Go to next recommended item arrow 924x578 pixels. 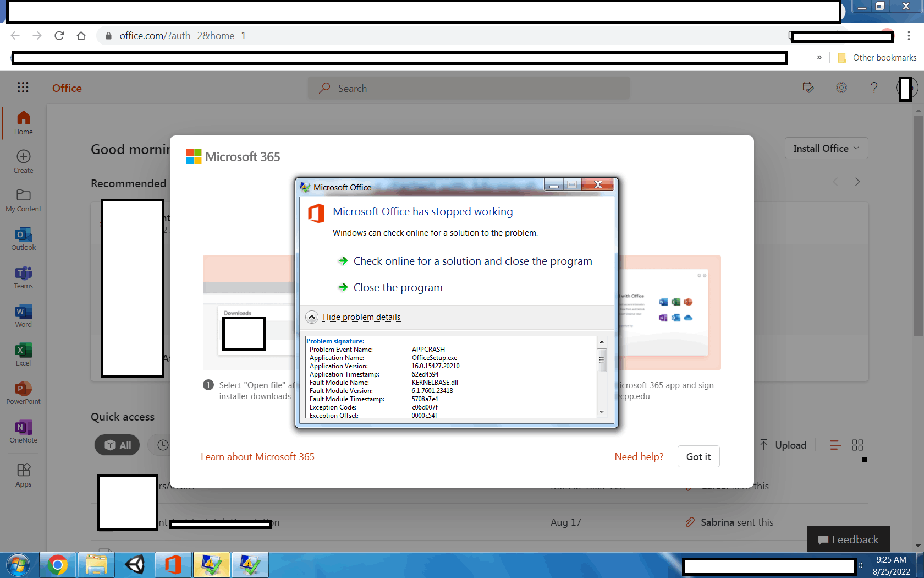857,182
